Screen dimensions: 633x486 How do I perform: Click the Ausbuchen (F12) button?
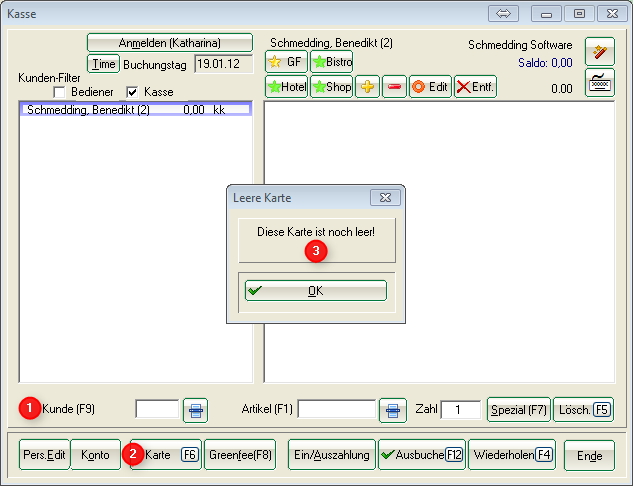click(421, 455)
